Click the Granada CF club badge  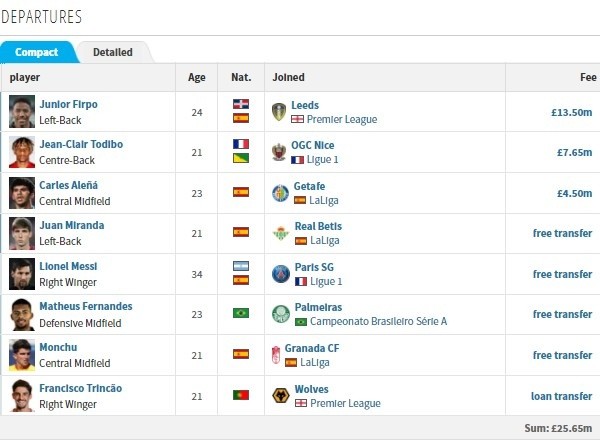[276, 355]
